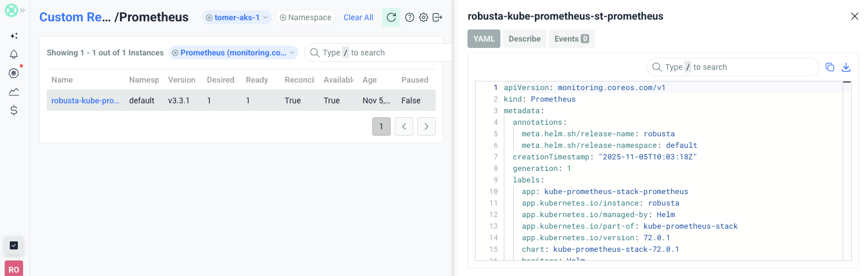Open help via the question mark icon
The image size is (868, 276).
[410, 17]
